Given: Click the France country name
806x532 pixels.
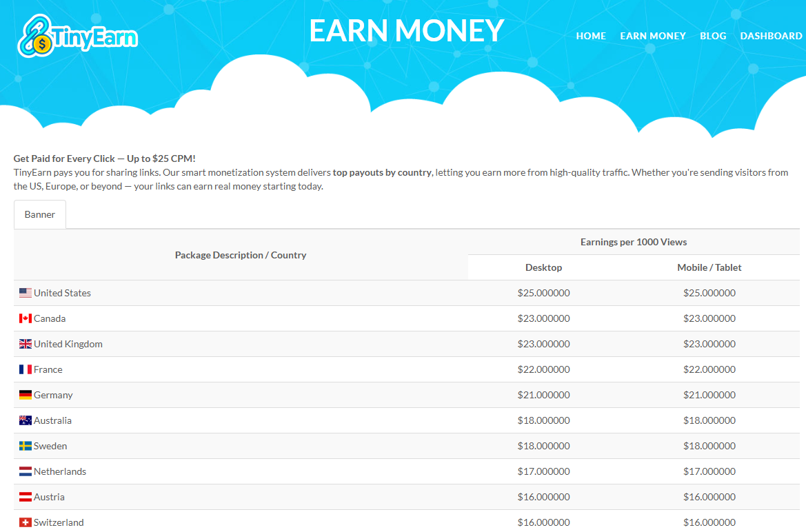Looking at the screenshot, I should 48,369.
